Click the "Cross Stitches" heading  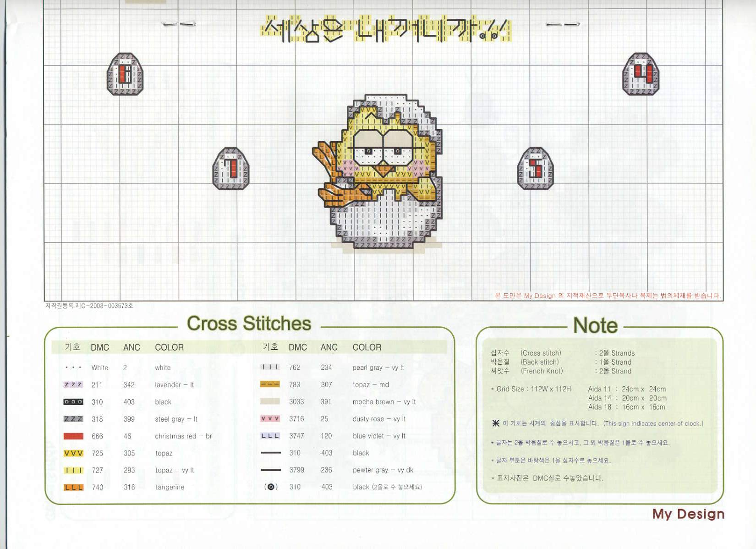pyautogui.click(x=249, y=324)
